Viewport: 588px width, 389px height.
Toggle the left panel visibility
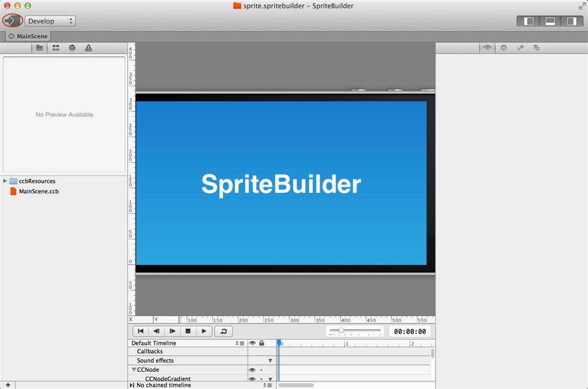point(528,21)
